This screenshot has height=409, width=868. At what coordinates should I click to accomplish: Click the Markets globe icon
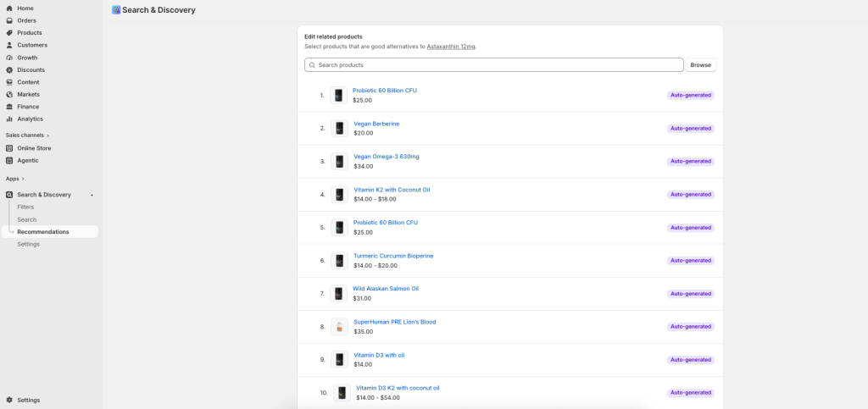pyautogui.click(x=9, y=95)
